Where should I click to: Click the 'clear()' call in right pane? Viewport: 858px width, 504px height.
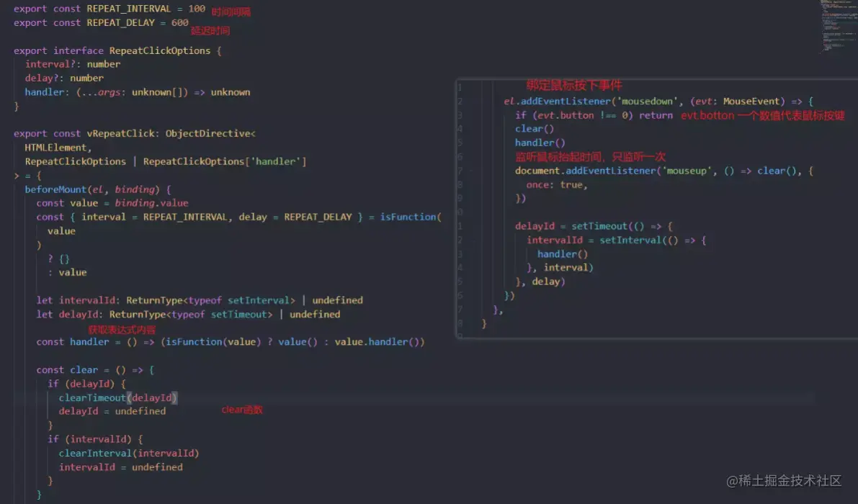535,129
